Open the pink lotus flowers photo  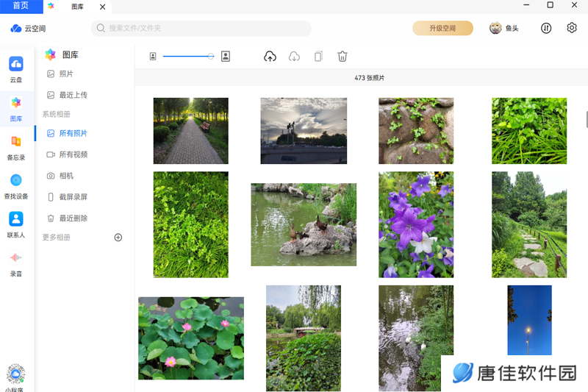point(191,338)
